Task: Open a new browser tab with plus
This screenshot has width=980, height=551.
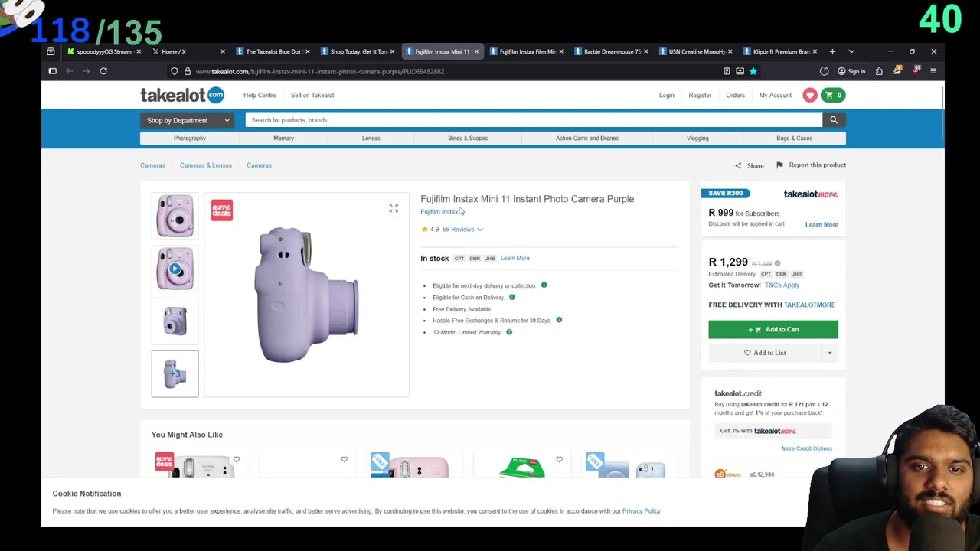Action: pyautogui.click(x=832, y=51)
